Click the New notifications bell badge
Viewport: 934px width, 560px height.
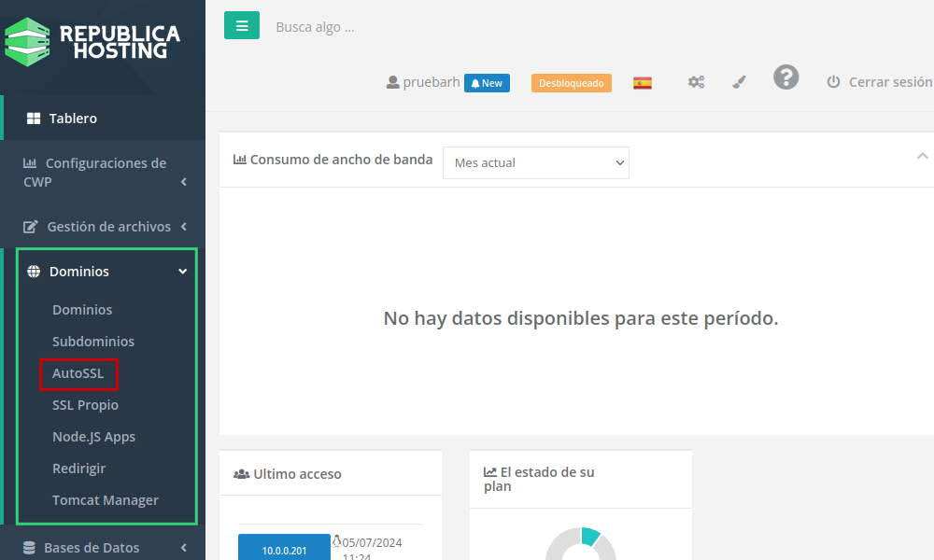(x=487, y=83)
